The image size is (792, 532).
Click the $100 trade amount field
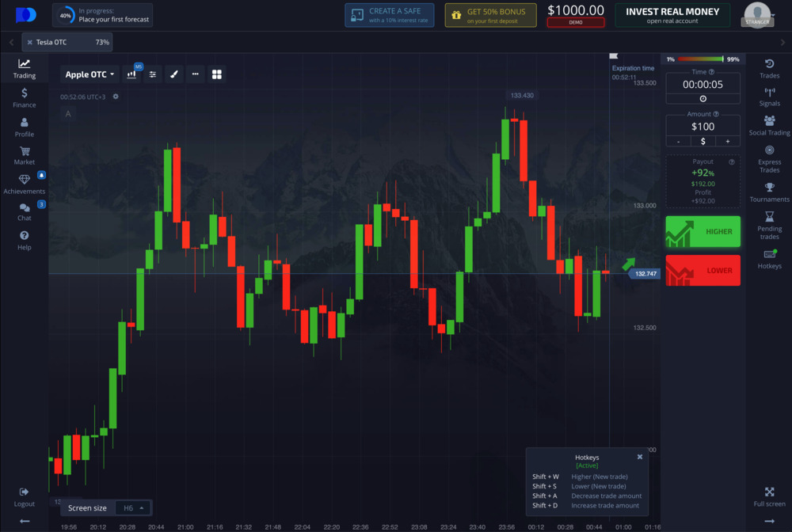702,125
